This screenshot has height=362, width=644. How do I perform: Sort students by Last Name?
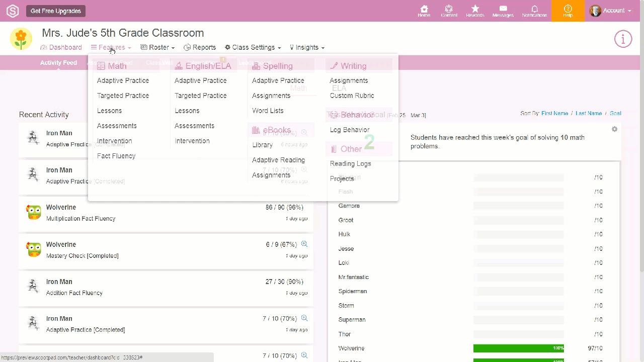pyautogui.click(x=589, y=114)
